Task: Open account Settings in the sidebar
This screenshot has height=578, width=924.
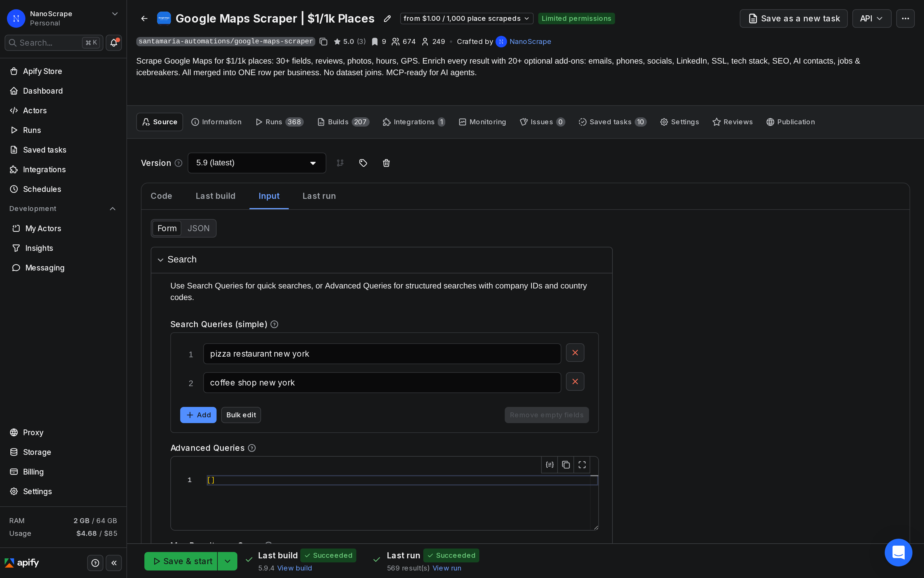Action: [63, 492]
